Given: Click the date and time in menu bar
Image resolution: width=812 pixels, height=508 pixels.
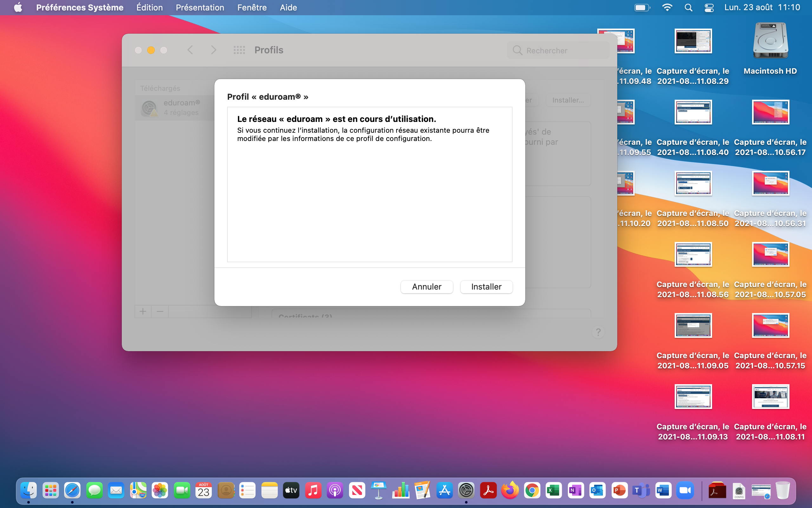Looking at the screenshot, I should (x=762, y=7).
